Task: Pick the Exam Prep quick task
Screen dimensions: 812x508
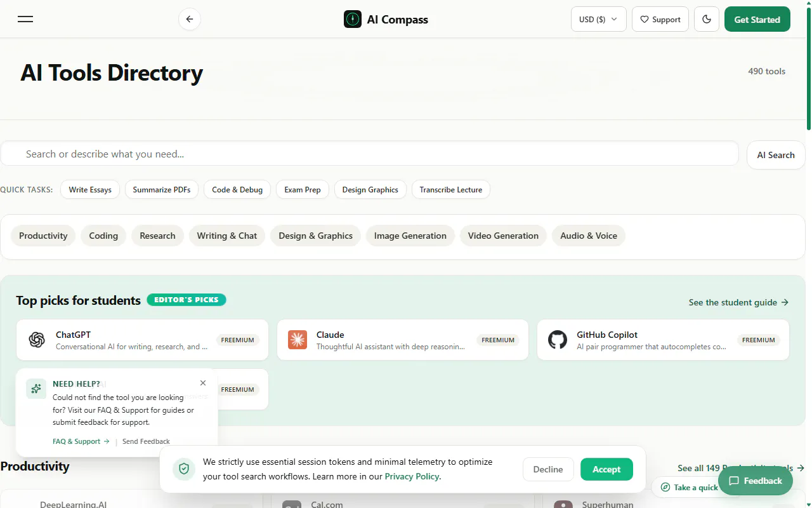Action: point(303,189)
